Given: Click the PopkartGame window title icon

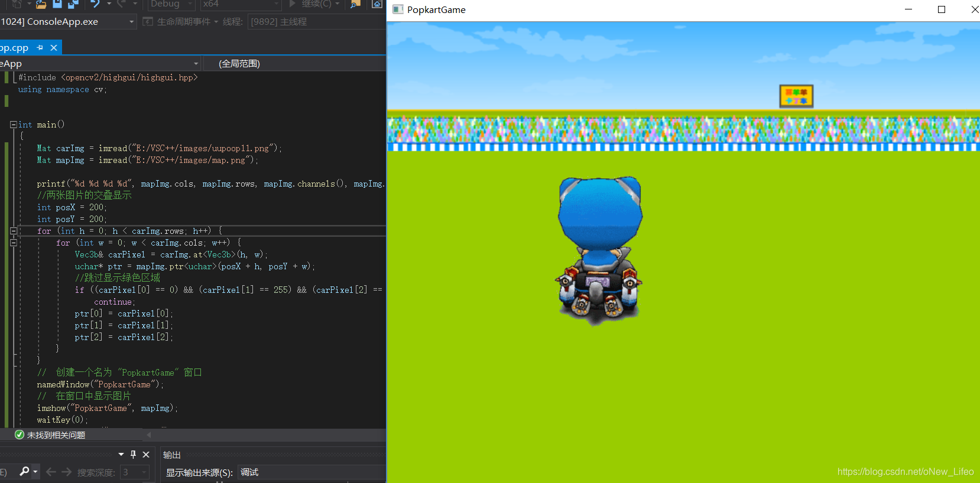Looking at the screenshot, I should click(x=398, y=9).
